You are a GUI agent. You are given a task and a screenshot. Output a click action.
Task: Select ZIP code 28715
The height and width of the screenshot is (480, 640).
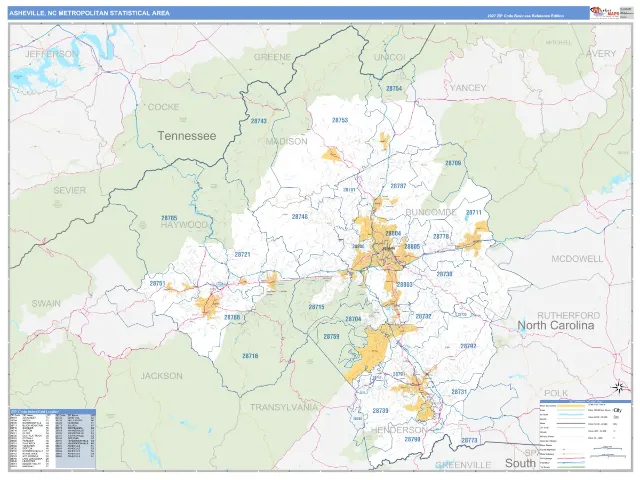pyautogui.click(x=316, y=307)
